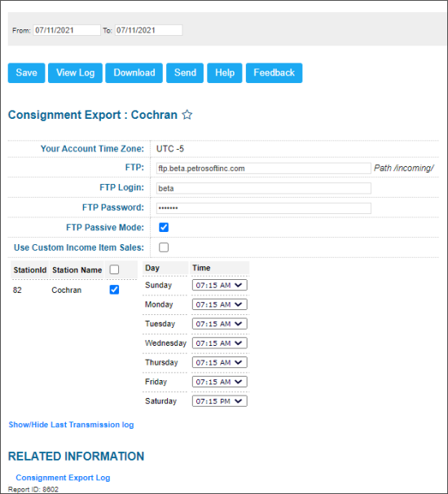Mark Consignment Export as favorite star
The image size is (448, 494).
click(x=187, y=115)
